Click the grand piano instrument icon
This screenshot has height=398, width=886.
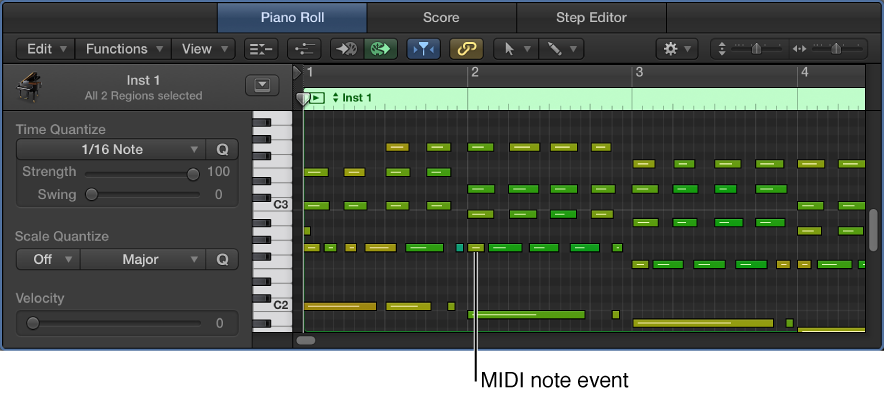coord(29,88)
